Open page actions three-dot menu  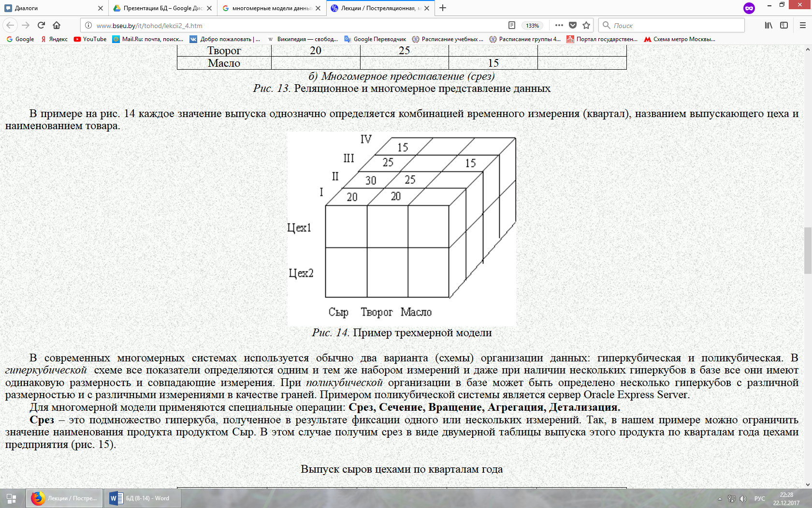[559, 25]
